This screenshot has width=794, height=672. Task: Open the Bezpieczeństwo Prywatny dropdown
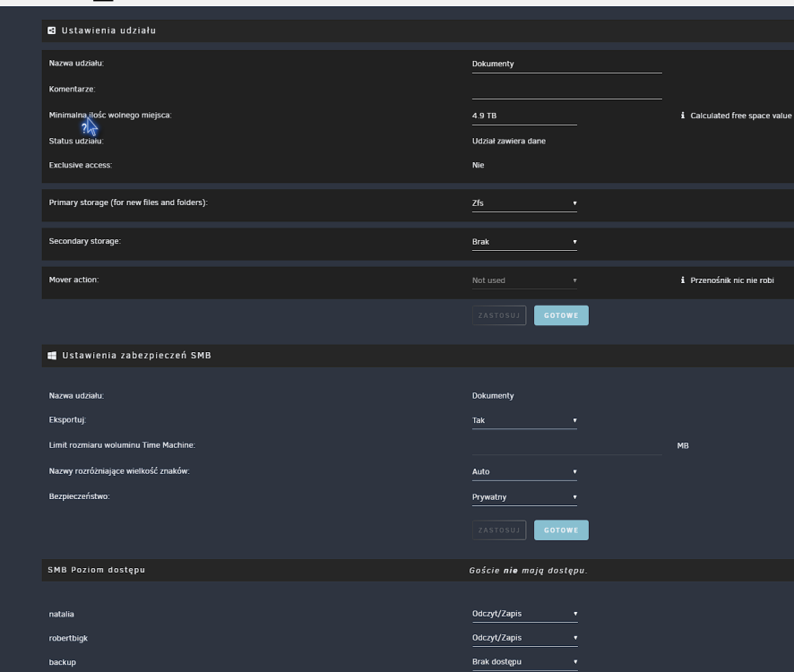pos(524,496)
